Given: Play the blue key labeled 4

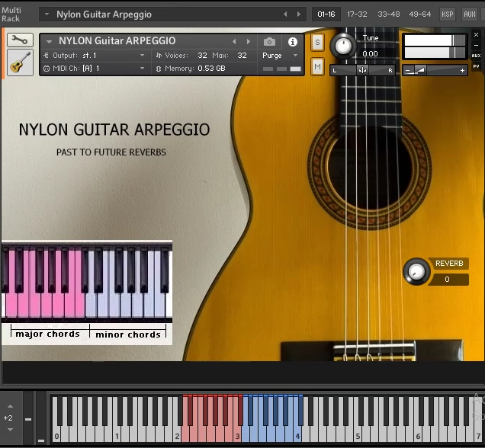Looking at the screenshot, I should [x=297, y=435].
